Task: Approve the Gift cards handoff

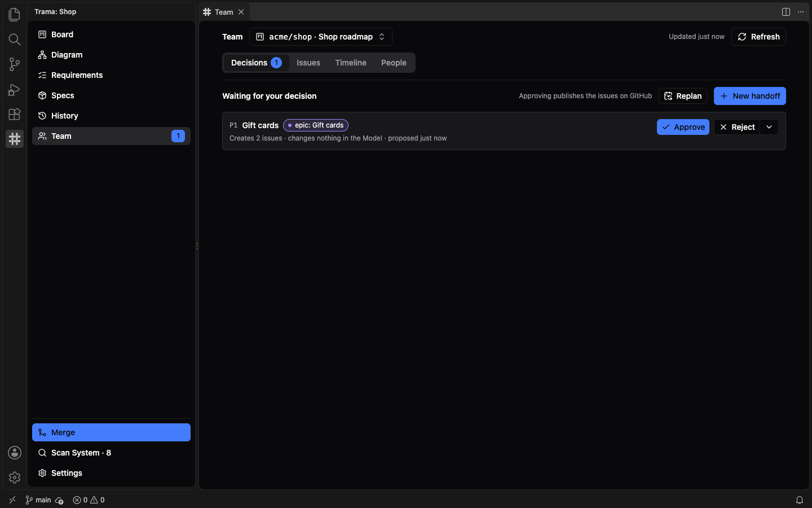Action: click(x=683, y=127)
